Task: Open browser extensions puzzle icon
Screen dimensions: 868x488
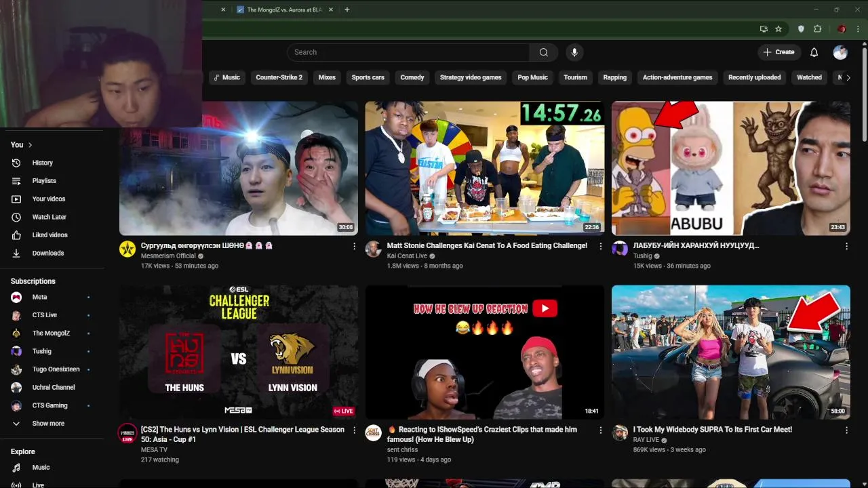Action: (x=817, y=29)
